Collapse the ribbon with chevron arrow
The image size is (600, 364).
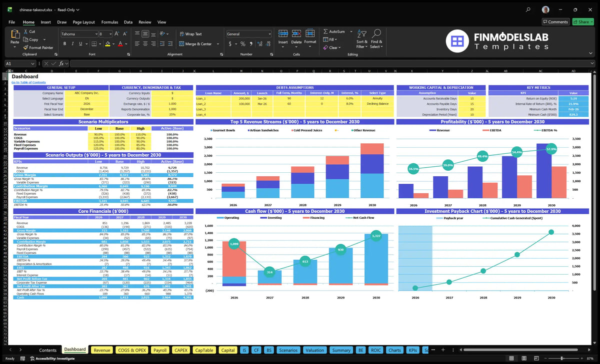pyautogui.click(x=591, y=54)
